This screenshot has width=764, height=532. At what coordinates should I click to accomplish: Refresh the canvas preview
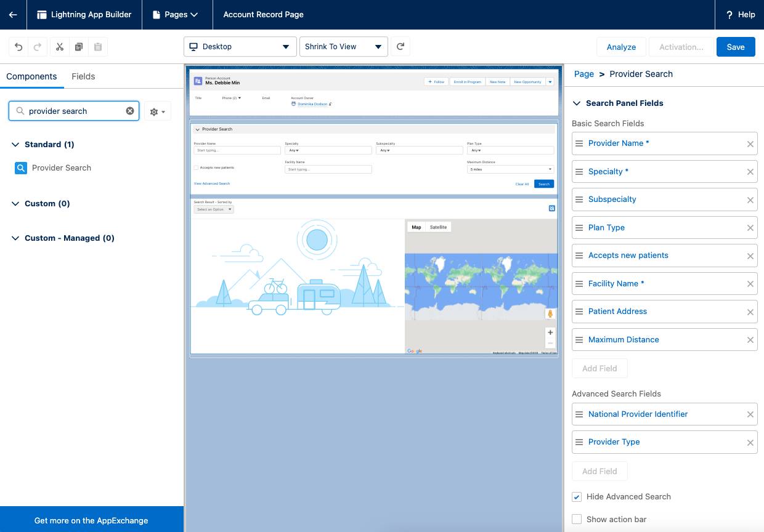(x=400, y=46)
